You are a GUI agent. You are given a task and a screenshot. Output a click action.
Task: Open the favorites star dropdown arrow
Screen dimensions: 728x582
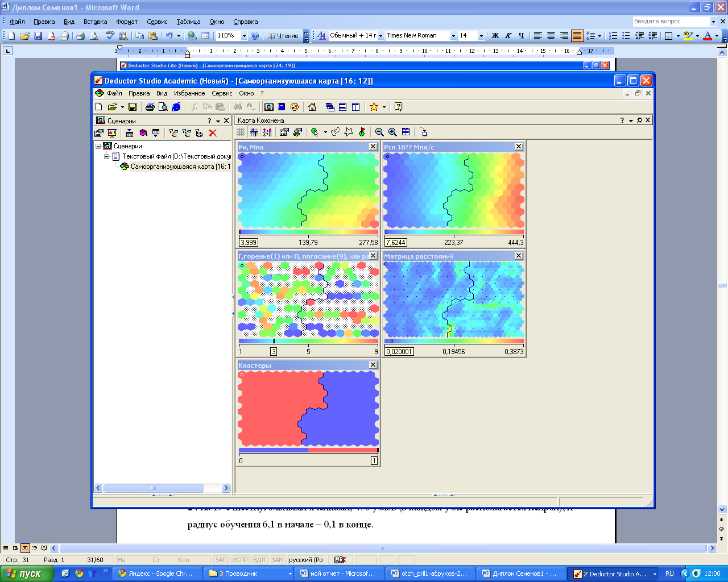pyautogui.click(x=384, y=107)
